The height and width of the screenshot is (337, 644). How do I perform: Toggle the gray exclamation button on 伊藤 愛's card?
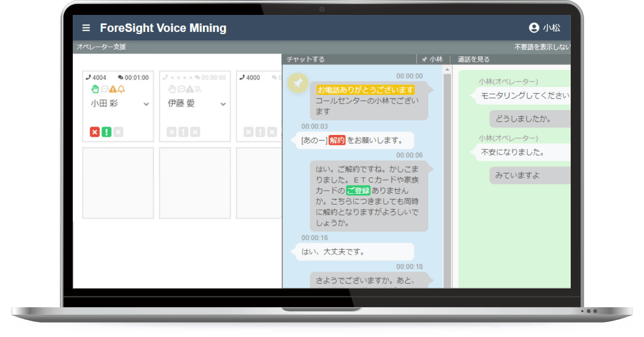183,132
